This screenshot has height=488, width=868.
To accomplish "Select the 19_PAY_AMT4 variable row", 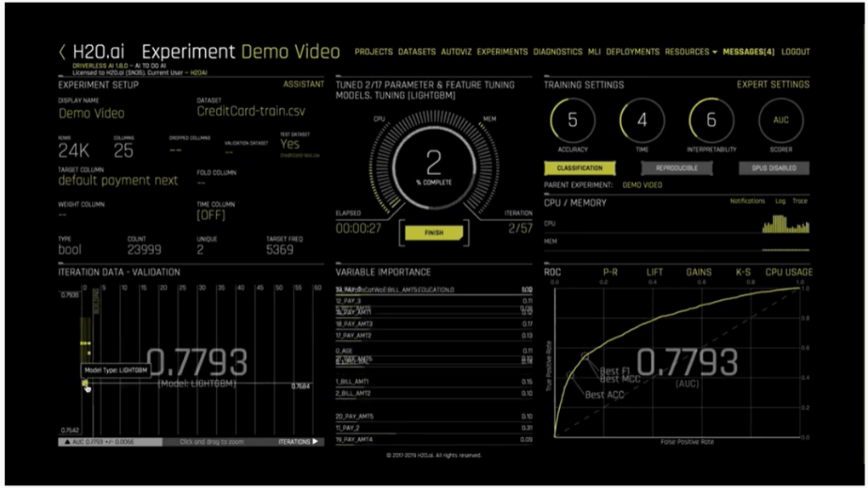I will tap(434, 440).
